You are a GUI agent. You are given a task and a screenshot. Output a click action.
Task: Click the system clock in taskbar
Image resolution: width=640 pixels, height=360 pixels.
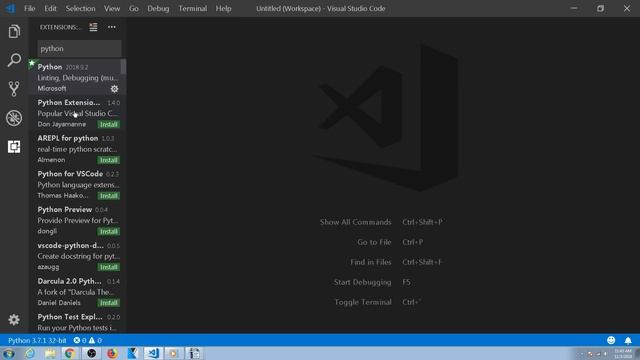pos(623,353)
